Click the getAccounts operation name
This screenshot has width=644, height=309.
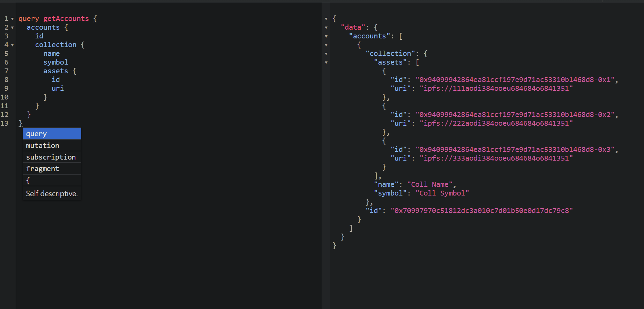coord(66,19)
